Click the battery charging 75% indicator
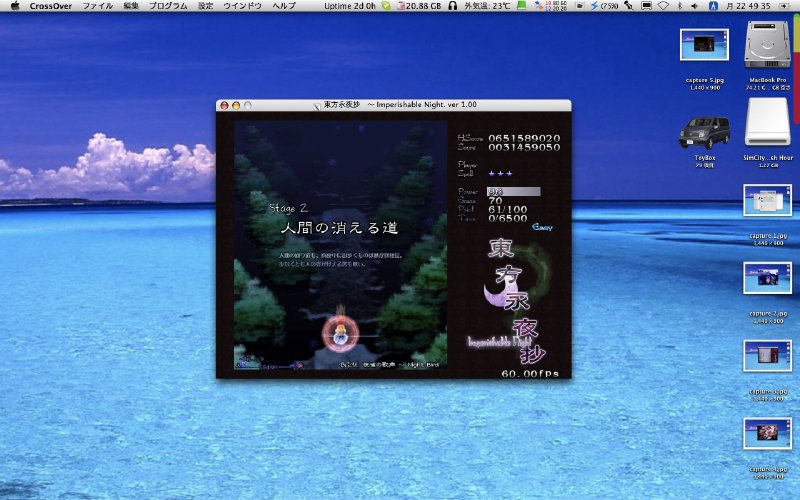This screenshot has width=800, height=500. pos(604,6)
